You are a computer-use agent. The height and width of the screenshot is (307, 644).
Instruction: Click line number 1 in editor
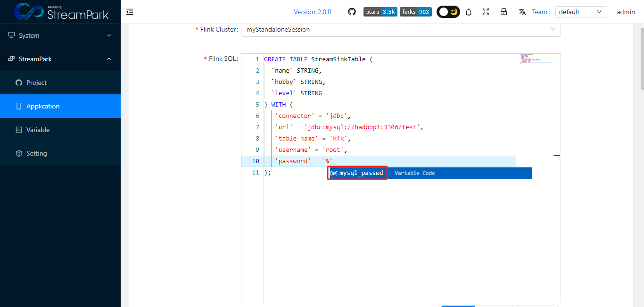pos(257,59)
